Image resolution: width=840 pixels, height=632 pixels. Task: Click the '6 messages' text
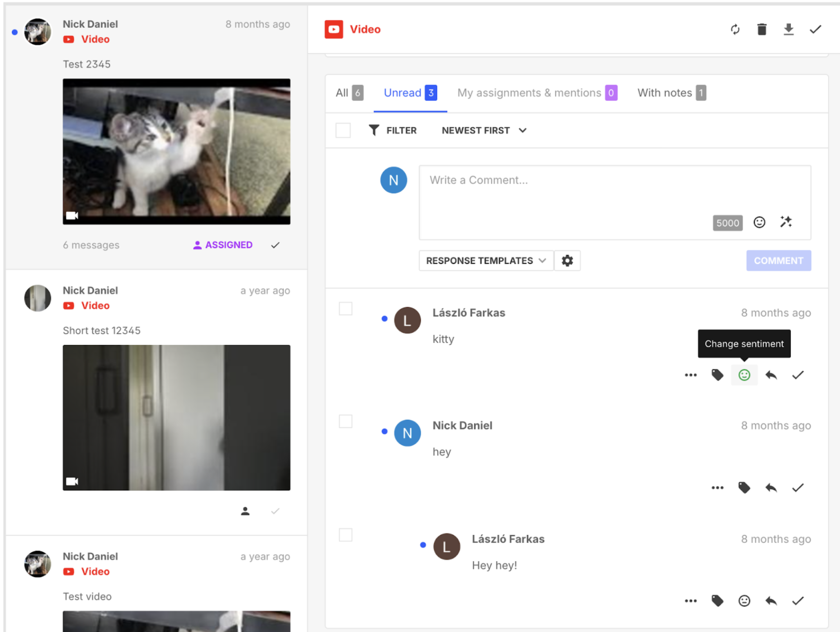(91, 245)
